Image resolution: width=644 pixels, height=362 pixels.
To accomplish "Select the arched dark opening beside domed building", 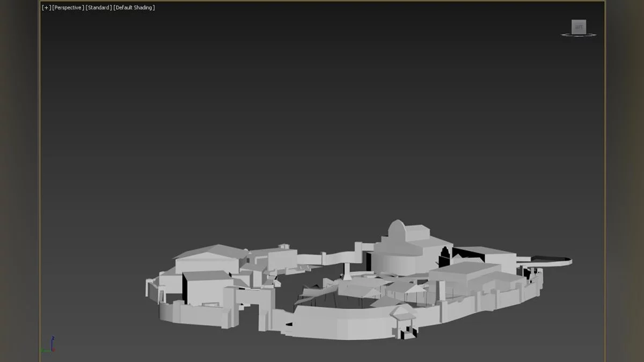I will pos(445,255).
